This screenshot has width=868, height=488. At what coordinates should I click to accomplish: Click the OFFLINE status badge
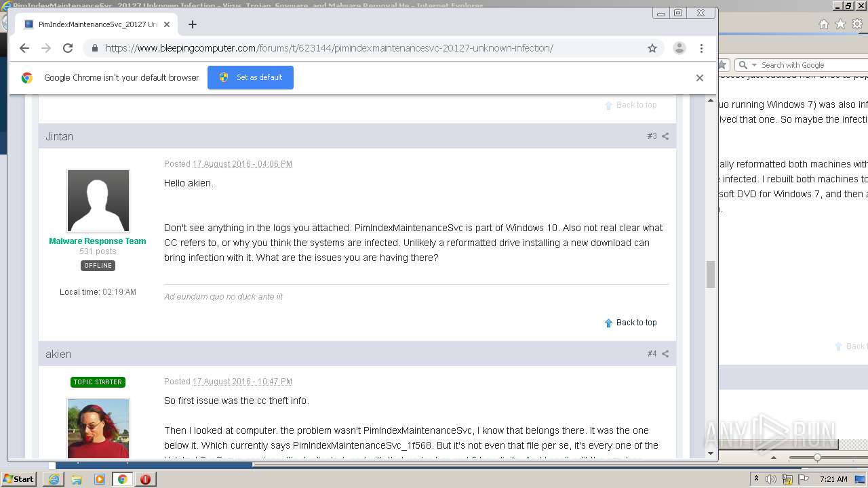tap(98, 266)
